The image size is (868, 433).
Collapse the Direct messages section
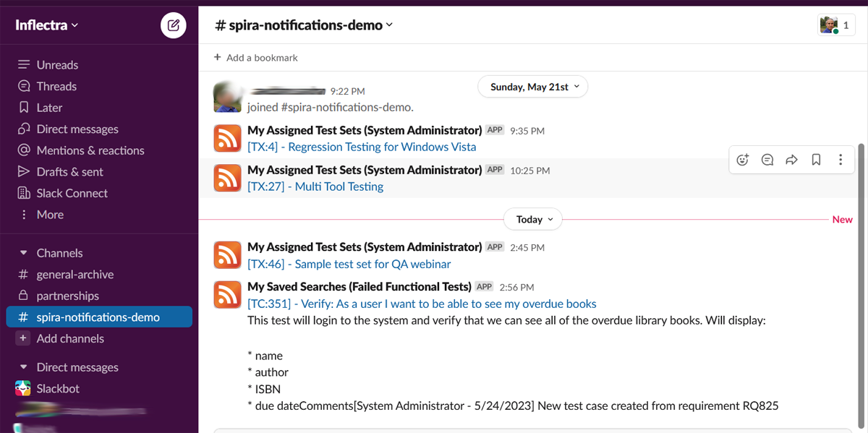click(x=23, y=367)
